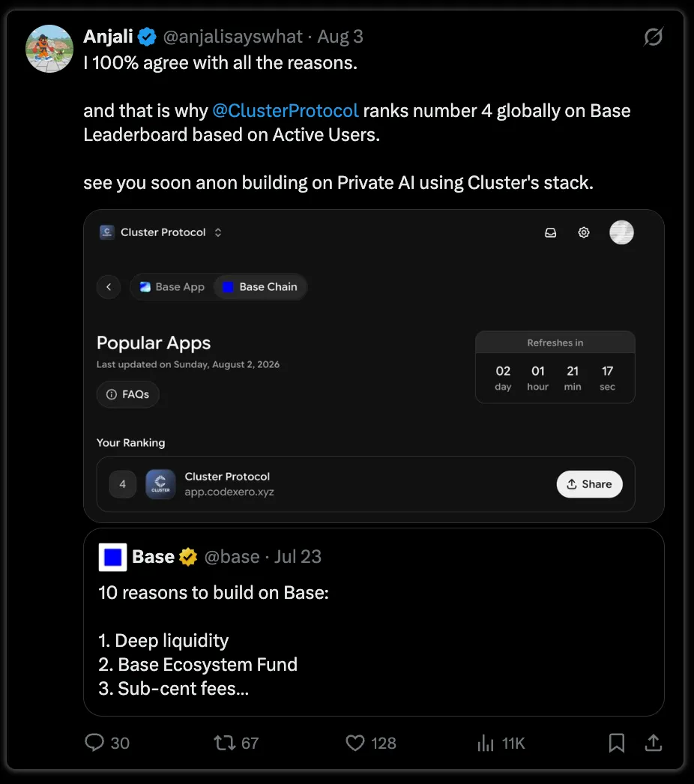Open the inbox icon in Cluster Protocol header
The height and width of the screenshot is (784, 694).
pos(551,232)
